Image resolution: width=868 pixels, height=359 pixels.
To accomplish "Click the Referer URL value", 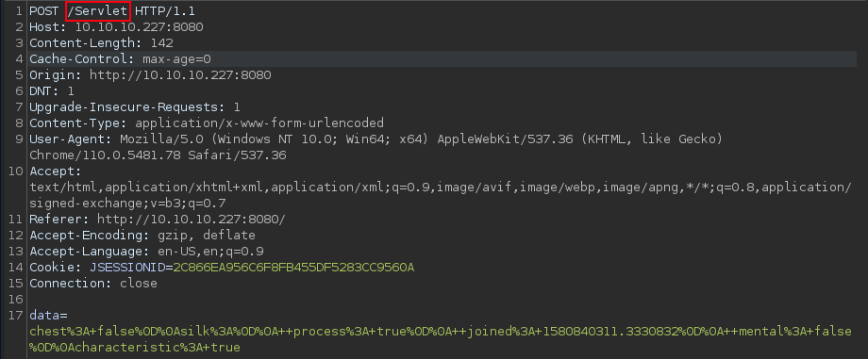I will click(x=191, y=219).
